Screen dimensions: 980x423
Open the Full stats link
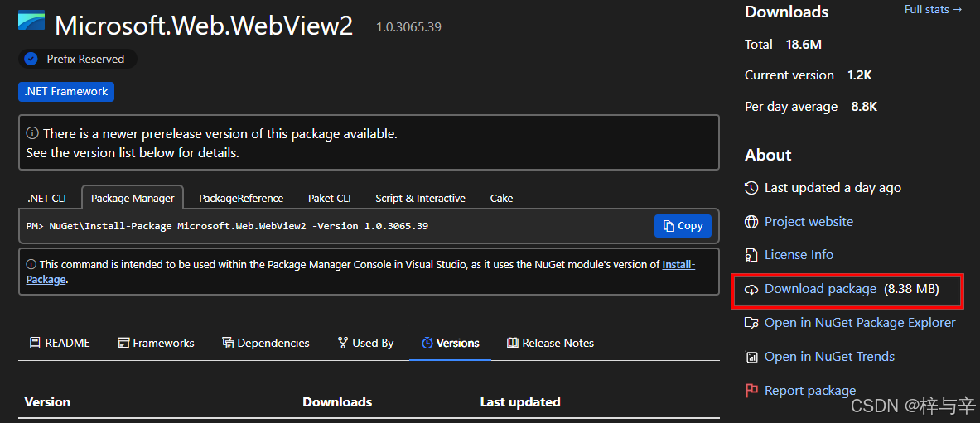coord(934,9)
